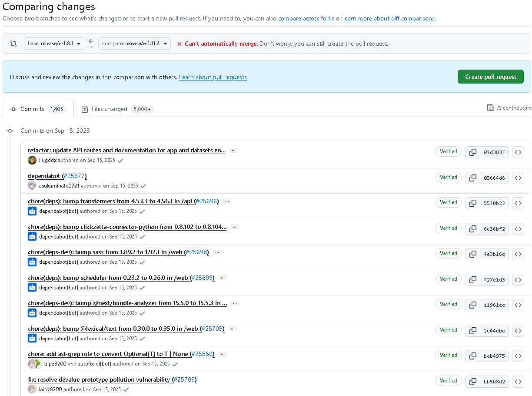Viewport: 532px width, 396px height.
Task: Browse repository at commit 07d383f
Action: click(518, 152)
